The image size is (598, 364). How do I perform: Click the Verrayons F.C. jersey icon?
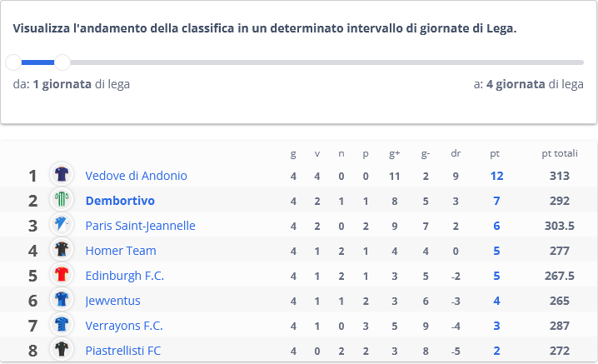coord(62,324)
